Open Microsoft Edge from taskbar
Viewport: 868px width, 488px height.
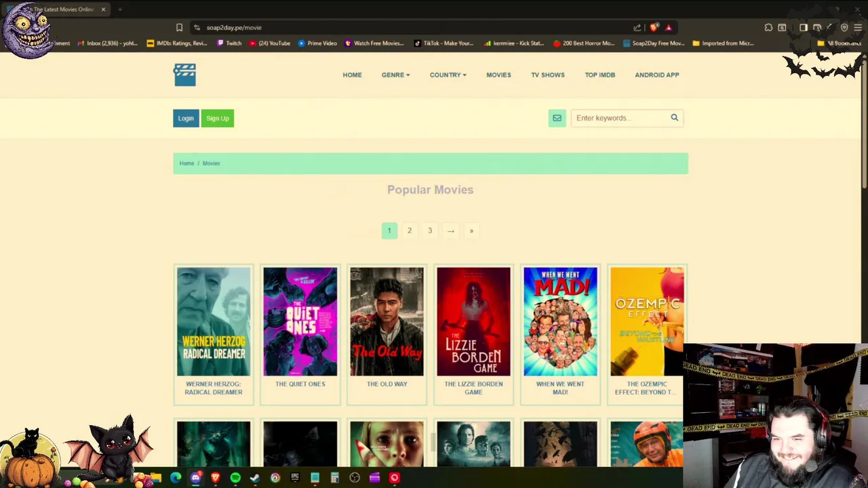[x=176, y=478]
